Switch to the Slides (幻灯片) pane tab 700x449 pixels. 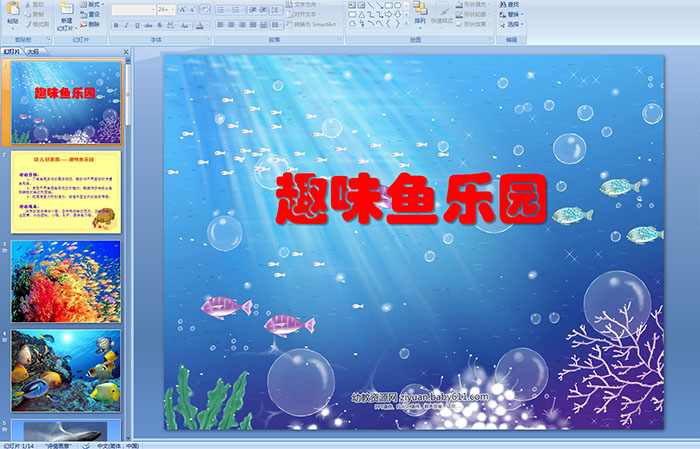tap(12, 52)
